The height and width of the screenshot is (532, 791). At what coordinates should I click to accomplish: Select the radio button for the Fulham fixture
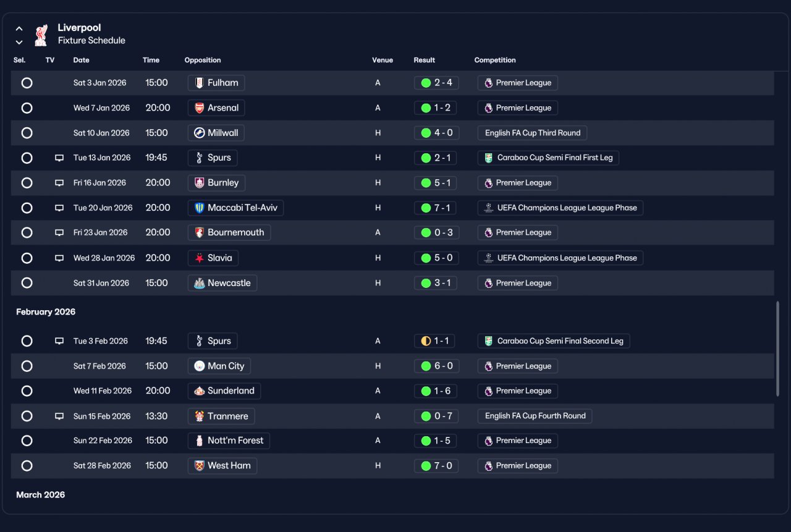pos(27,83)
